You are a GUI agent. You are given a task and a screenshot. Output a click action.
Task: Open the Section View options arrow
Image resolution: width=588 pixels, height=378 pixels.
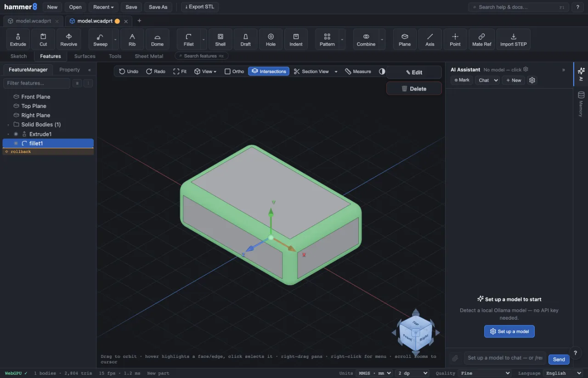[x=336, y=71]
